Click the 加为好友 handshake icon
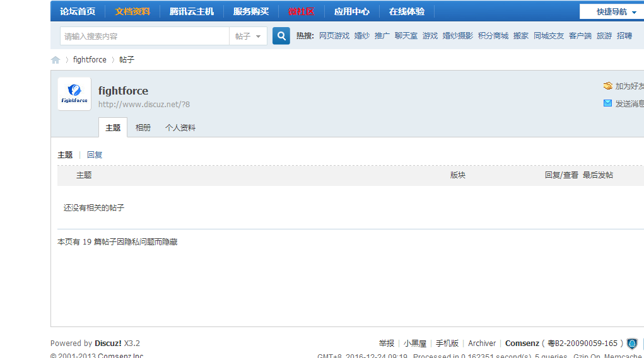Screen dimensions: 644x358 [607, 86]
